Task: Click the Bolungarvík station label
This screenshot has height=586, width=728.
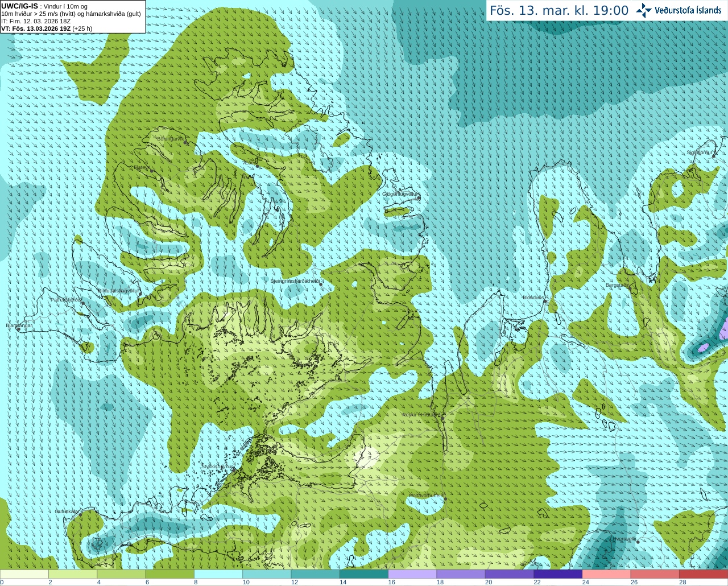Action: (x=171, y=138)
